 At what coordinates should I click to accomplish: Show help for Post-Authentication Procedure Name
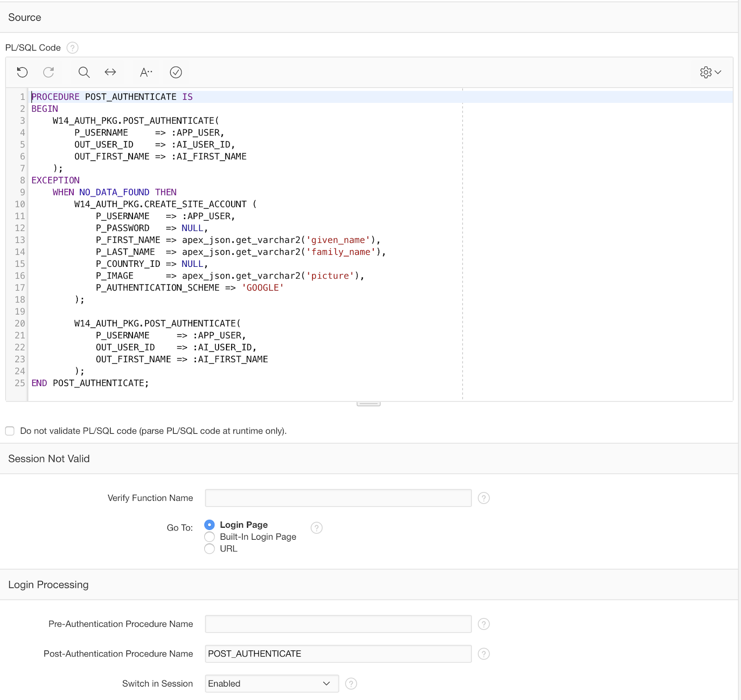(484, 654)
